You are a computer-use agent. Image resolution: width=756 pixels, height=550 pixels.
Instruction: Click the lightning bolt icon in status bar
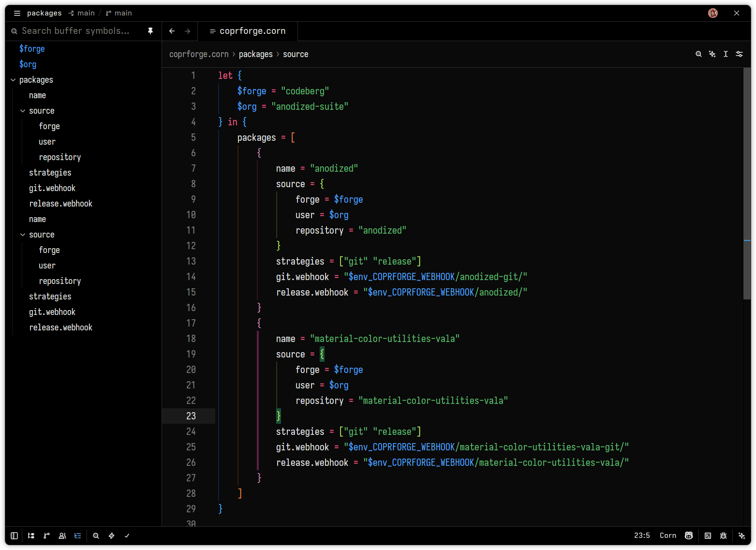[112, 535]
